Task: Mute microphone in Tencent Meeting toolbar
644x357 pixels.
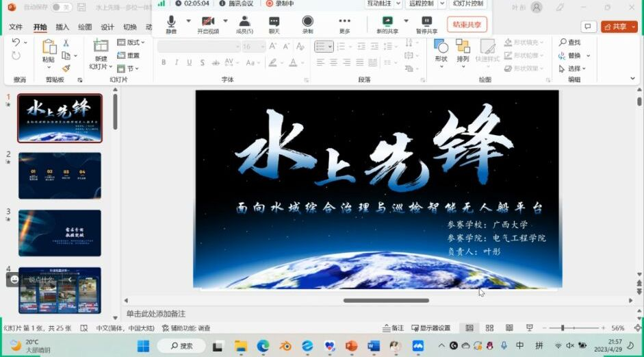Action: coord(171,22)
